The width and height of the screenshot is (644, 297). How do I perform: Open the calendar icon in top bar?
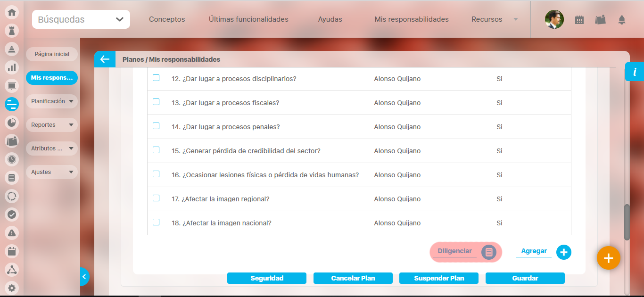[579, 20]
